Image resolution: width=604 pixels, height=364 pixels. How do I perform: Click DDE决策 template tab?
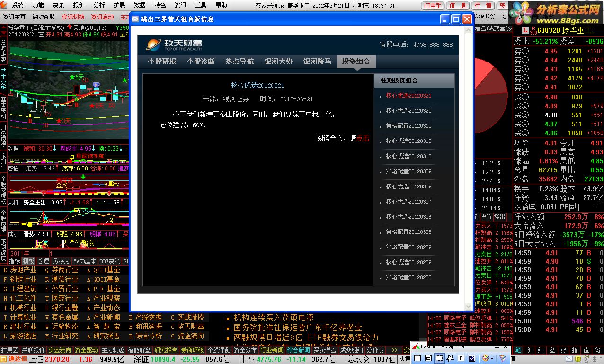pos(110,261)
